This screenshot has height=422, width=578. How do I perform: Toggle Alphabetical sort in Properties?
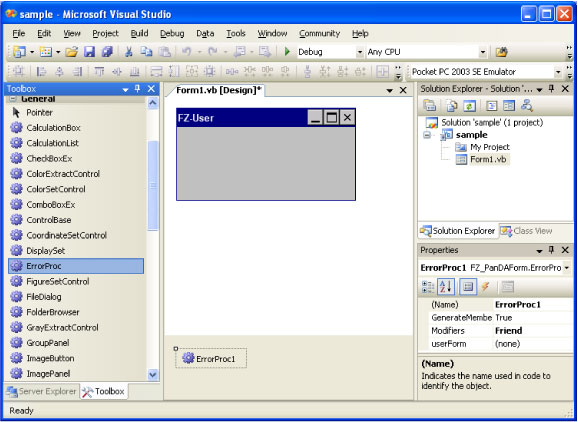446,287
